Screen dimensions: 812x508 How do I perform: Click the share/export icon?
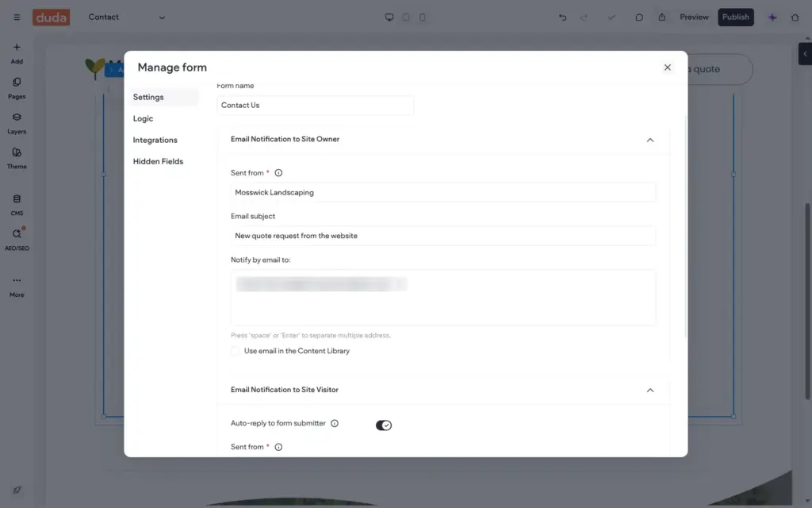pos(662,17)
